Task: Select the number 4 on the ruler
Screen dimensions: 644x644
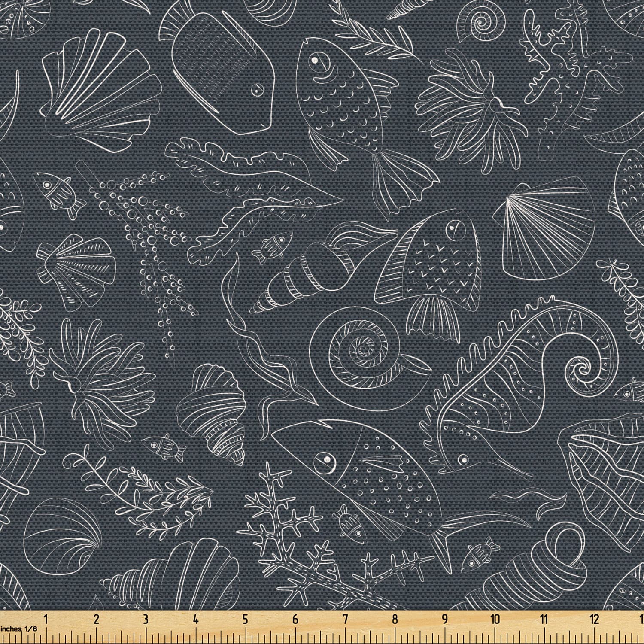Action: click(196, 619)
